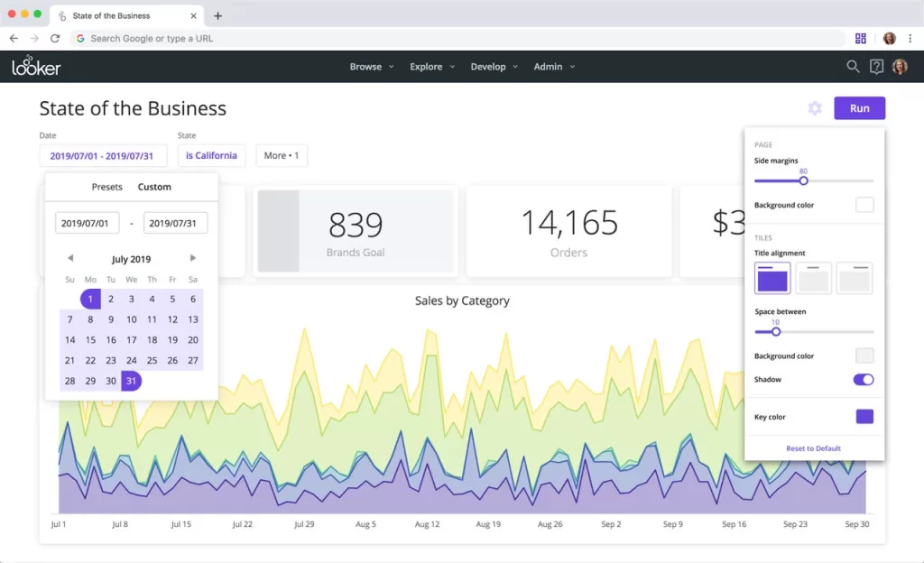Viewport: 924px width, 563px height.
Task: Click the Reset to Default link
Action: (813, 448)
